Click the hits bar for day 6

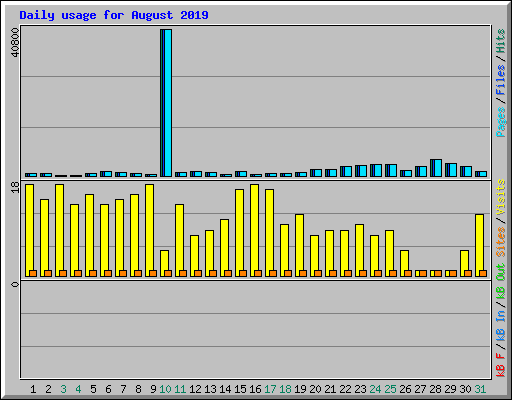[106, 174]
